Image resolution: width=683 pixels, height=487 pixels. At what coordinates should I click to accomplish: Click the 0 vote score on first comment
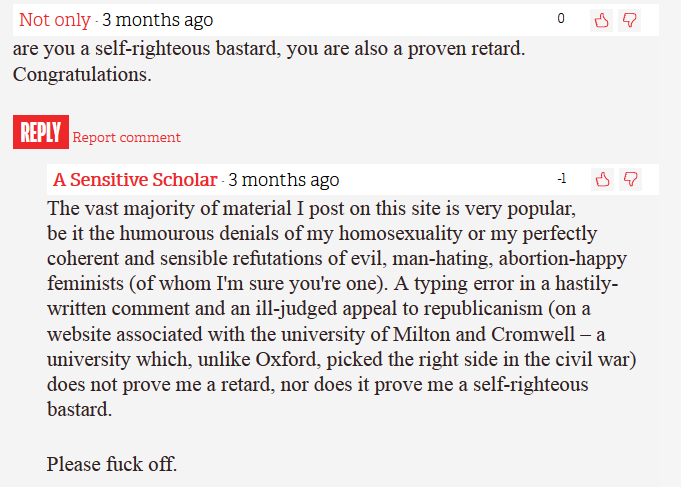click(x=561, y=18)
